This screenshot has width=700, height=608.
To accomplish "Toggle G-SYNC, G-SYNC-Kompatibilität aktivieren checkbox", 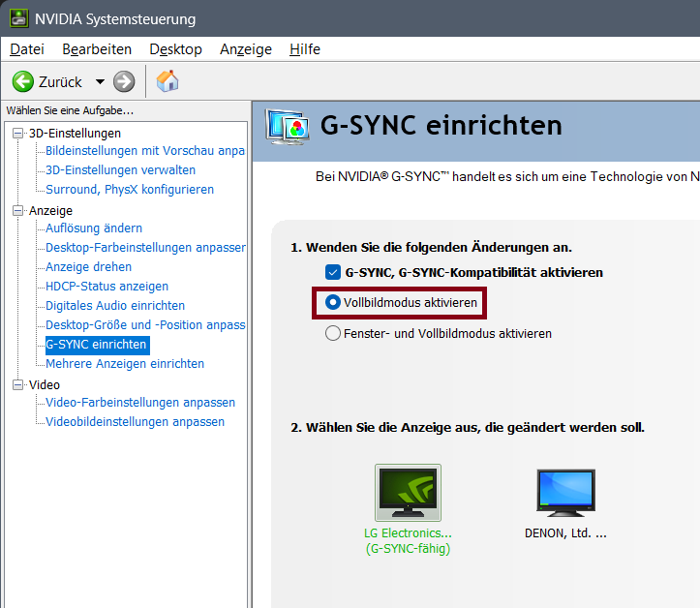I will tap(333, 272).
